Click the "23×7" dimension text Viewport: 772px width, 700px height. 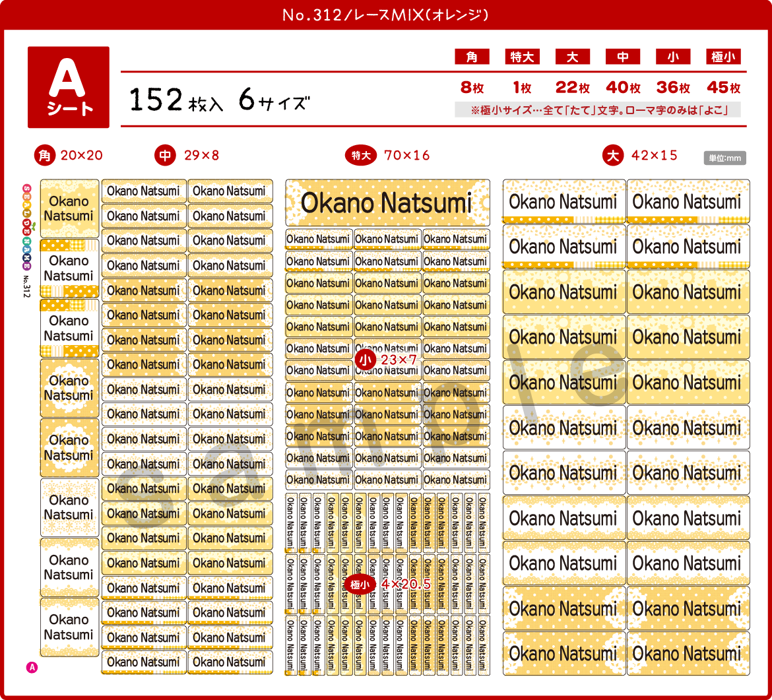[399, 360]
